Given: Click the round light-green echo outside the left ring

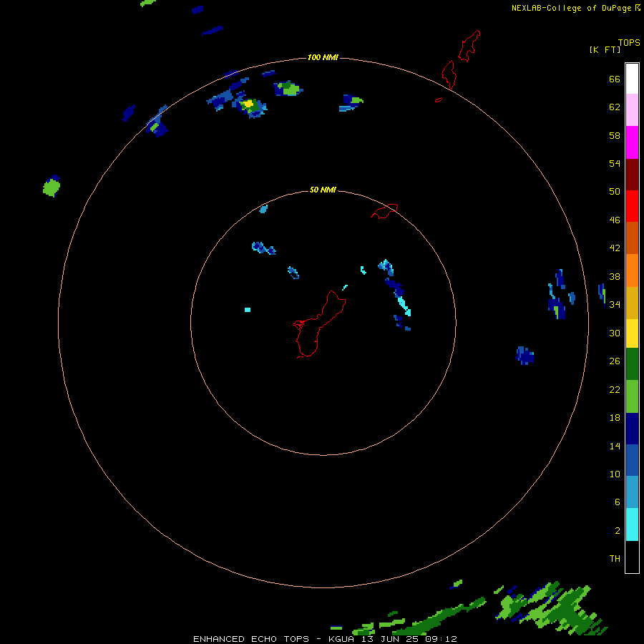Looking at the screenshot, I should point(52,187).
